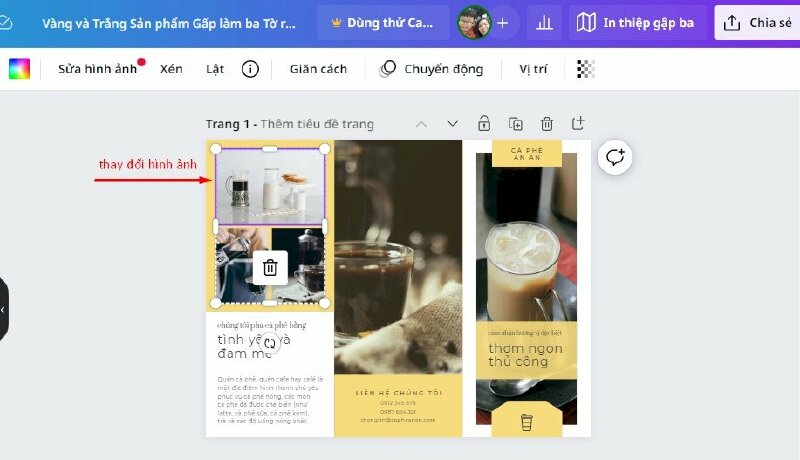Screen dimensions: 800x460
Task: Move page up with up chevron
Action: point(421,124)
